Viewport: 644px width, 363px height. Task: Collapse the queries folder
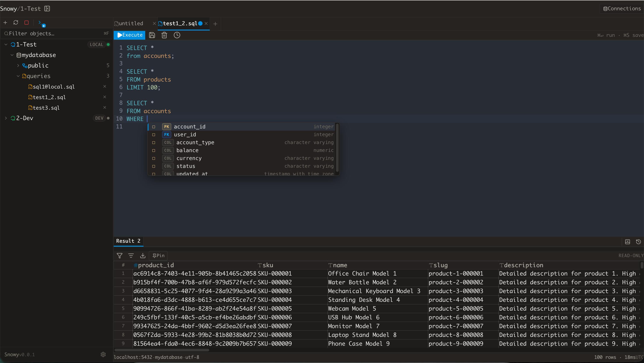click(x=18, y=76)
